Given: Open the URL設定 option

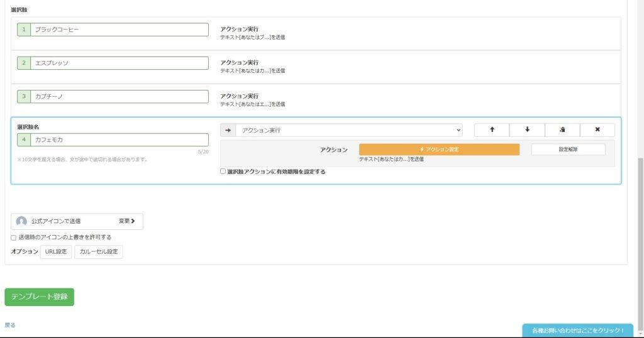Looking at the screenshot, I should [56, 252].
